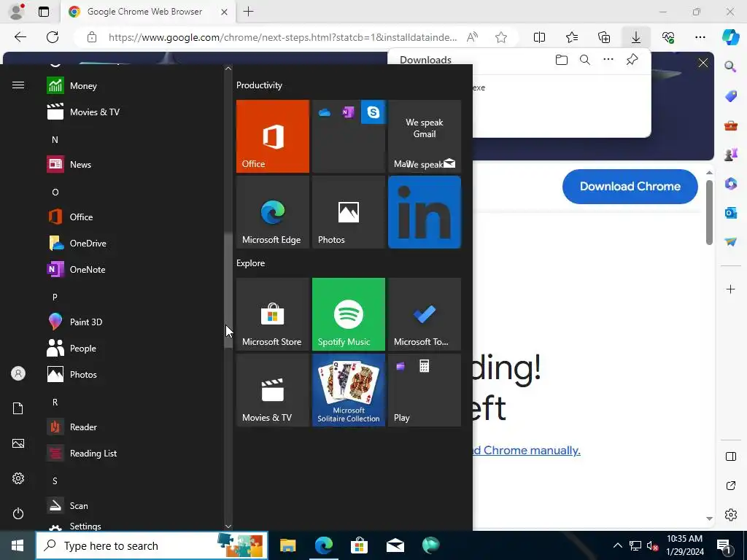
Task: Click the letter N section header
Action: point(55,139)
